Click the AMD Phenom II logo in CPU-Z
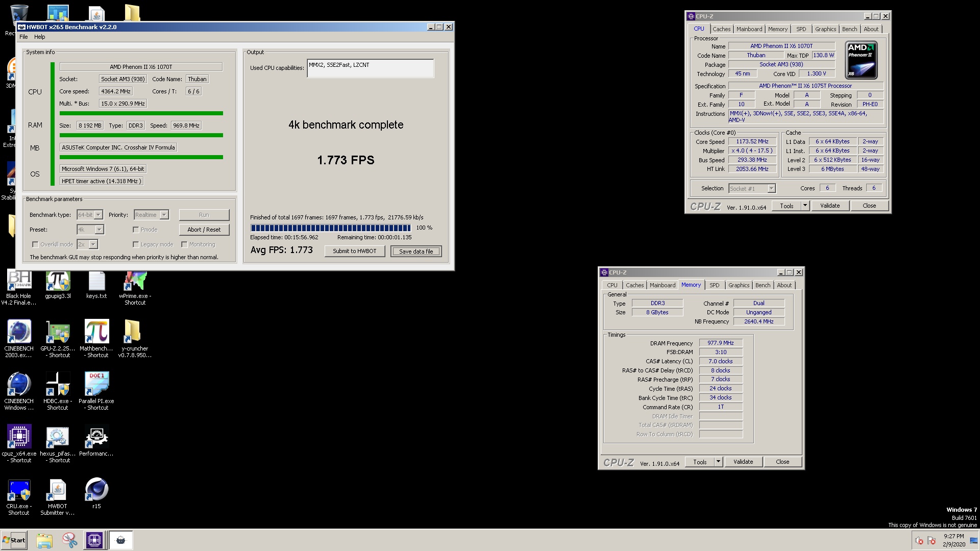This screenshot has height=551, width=980. (861, 60)
